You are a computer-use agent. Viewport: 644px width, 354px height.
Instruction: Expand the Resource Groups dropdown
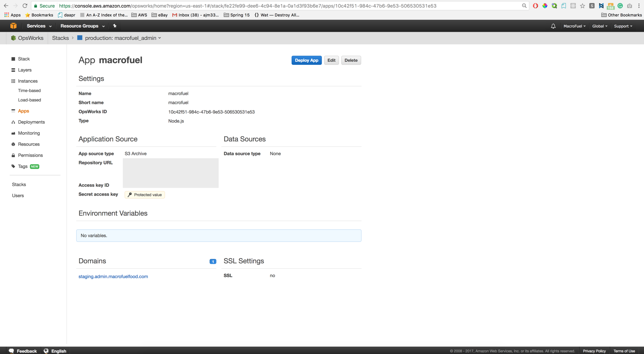click(82, 26)
